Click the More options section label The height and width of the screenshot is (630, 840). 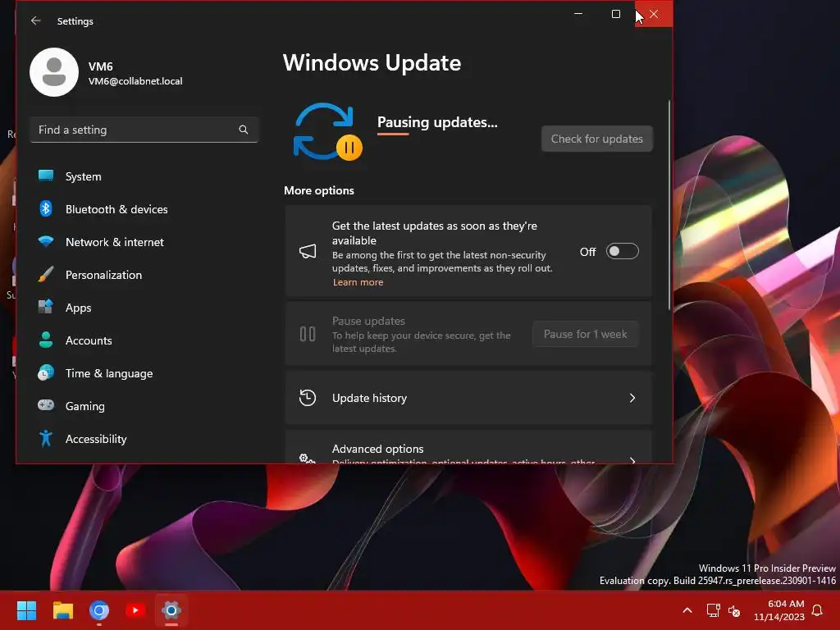tap(319, 190)
